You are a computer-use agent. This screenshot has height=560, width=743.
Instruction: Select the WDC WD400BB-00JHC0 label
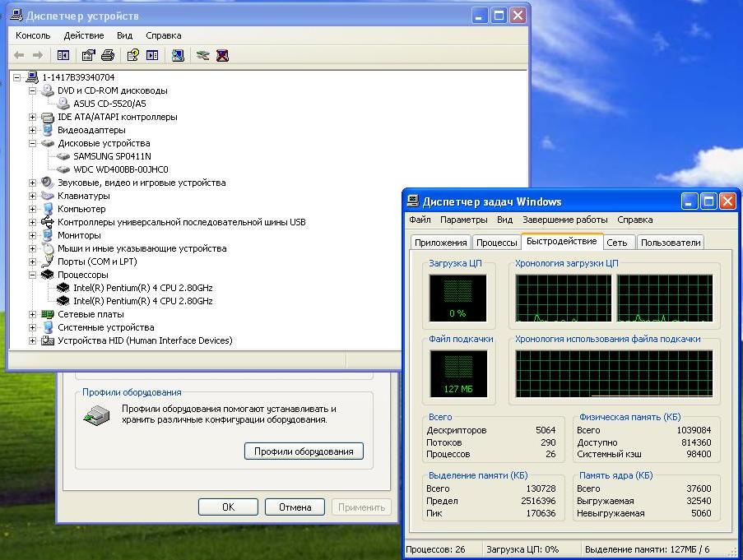point(121,169)
